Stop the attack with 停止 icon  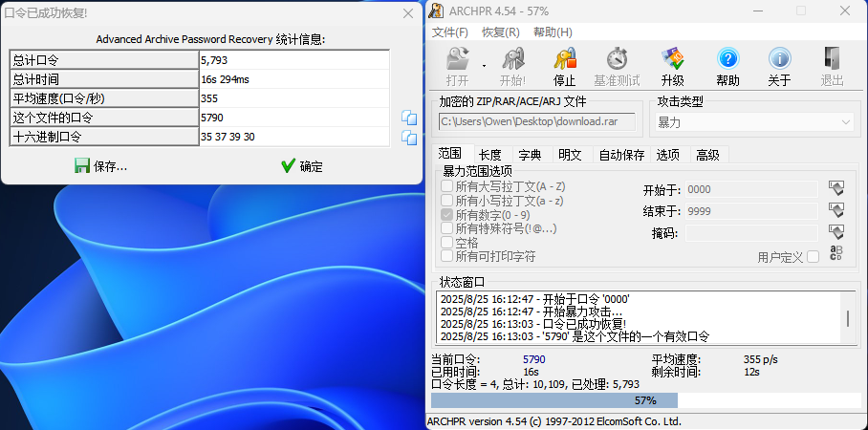(x=565, y=59)
